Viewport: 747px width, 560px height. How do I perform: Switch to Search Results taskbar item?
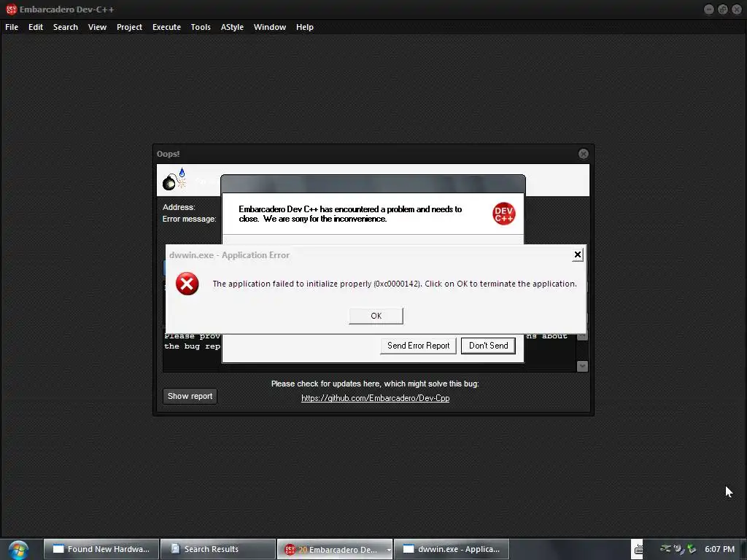(x=217, y=549)
